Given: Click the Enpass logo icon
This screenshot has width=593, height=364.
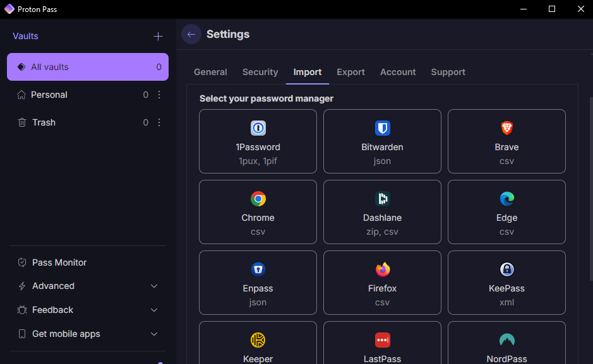Looking at the screenshot, I should 258,269.
